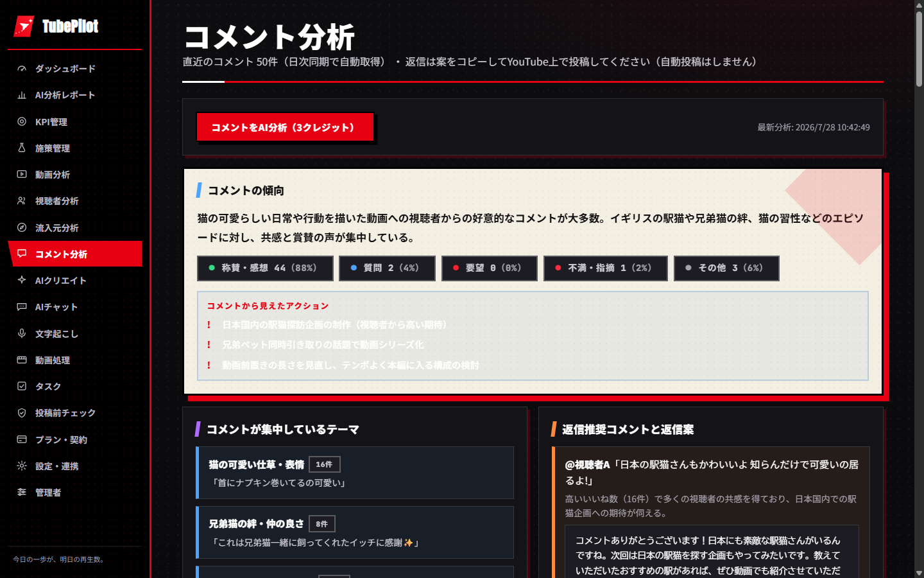Open 流入元分析 menu item
This screenshot has height=578, width=924.
[x=75, y=227]
